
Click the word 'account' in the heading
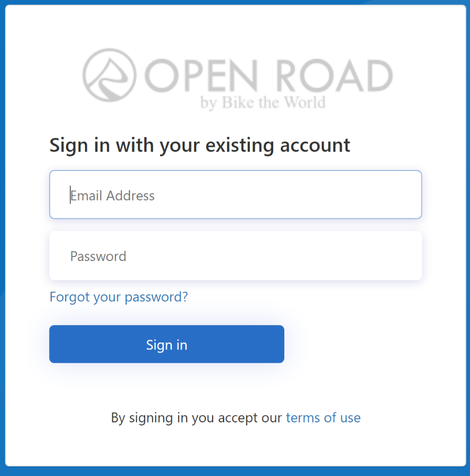tap(315, 145)
